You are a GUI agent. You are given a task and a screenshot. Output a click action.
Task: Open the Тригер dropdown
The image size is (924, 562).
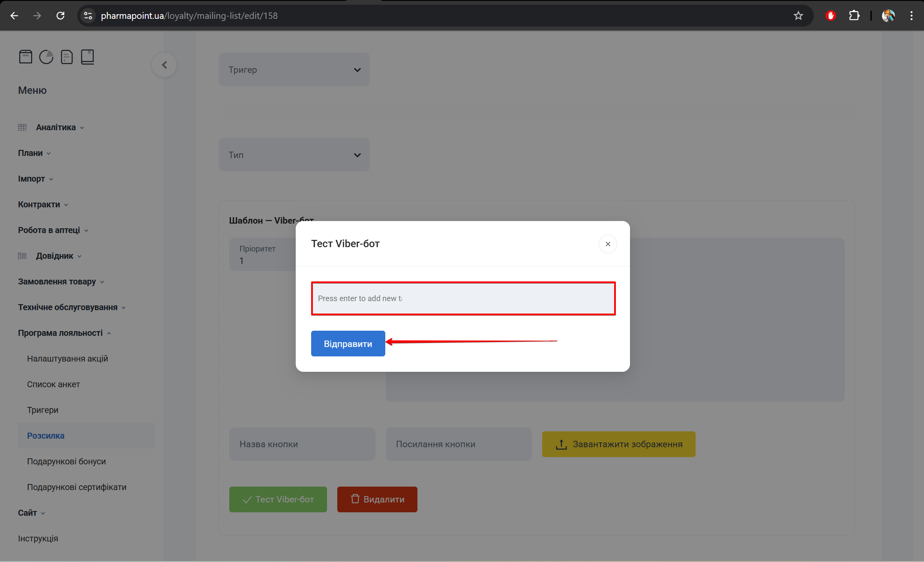tap(294, 69)
